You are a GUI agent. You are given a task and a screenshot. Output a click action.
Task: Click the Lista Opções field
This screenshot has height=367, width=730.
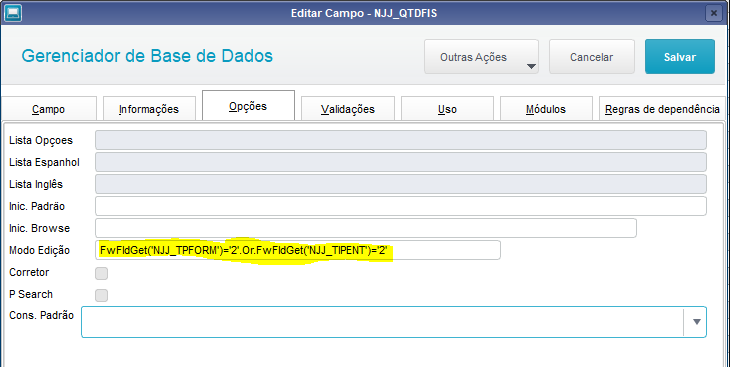click(401, 140)
